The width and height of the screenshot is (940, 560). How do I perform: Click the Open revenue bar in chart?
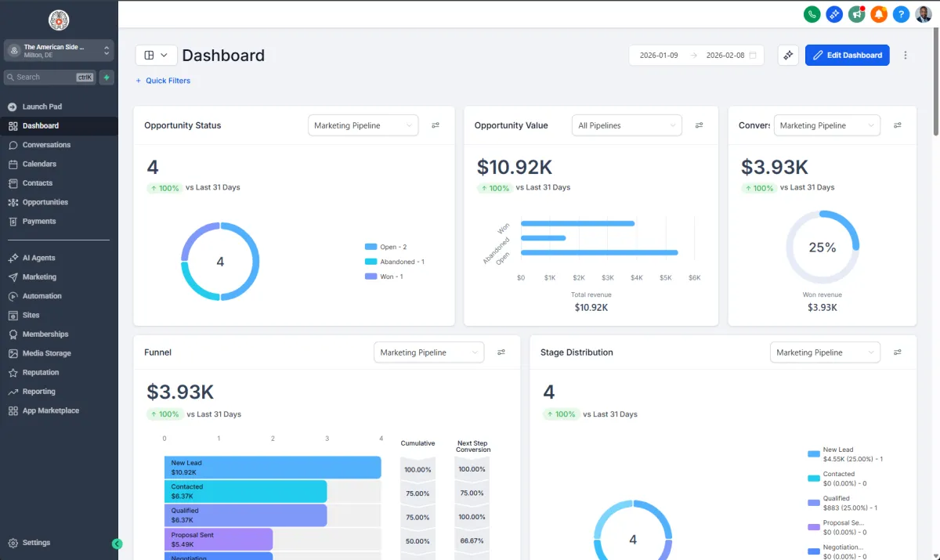coord(599,252)
